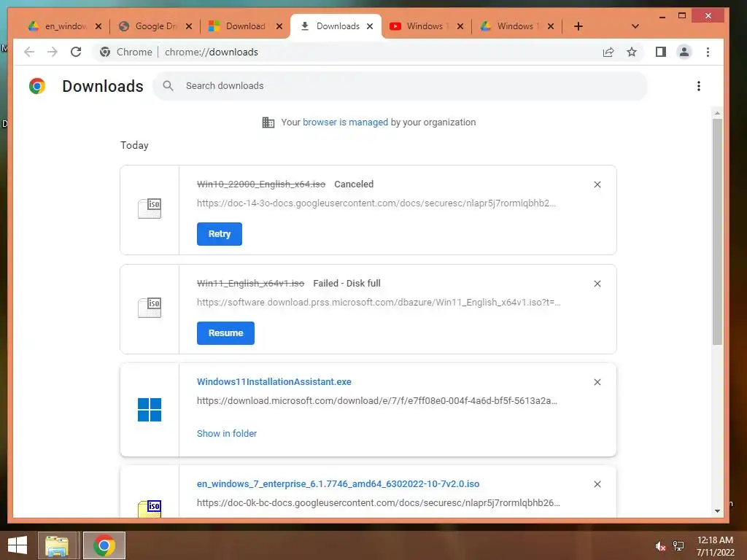
Task: Expand the tab search chevron
Action: click(x=635, y=26)
